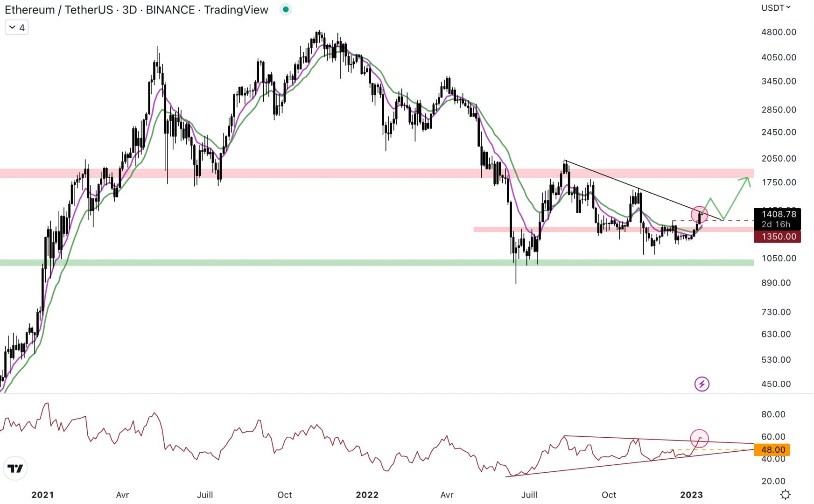Click the red 1350.00 price label
The width and height of the screenshot is (814, 504).
coord(778,237)
